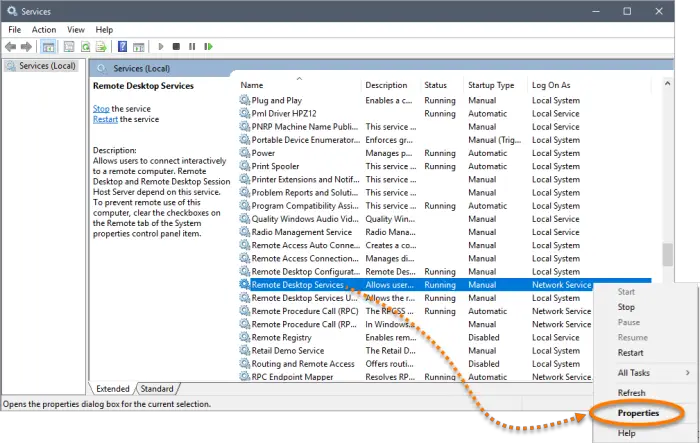
Task: Click the Properties toolbar icon
Action: (x=69, y=46)
